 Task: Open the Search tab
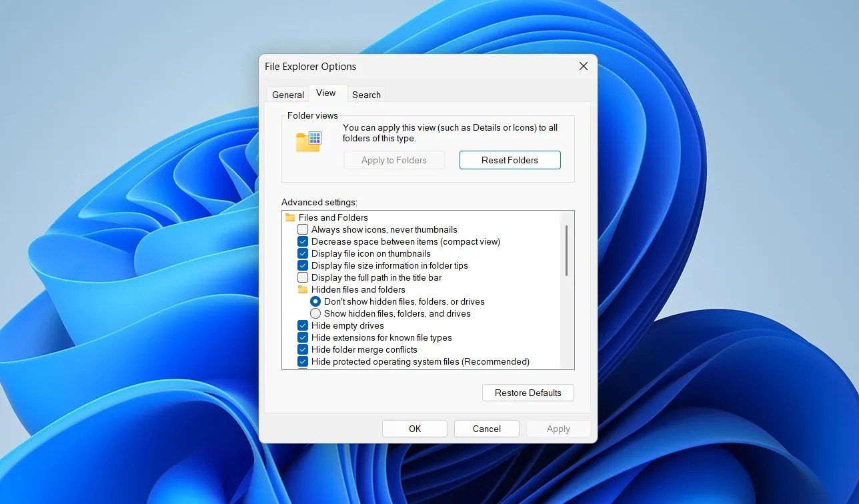(x=366, y=94)
